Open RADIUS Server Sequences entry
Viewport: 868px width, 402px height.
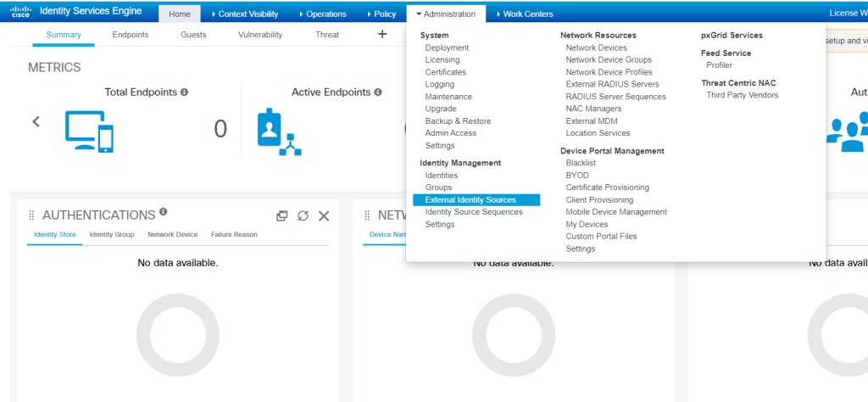point(615,97)
